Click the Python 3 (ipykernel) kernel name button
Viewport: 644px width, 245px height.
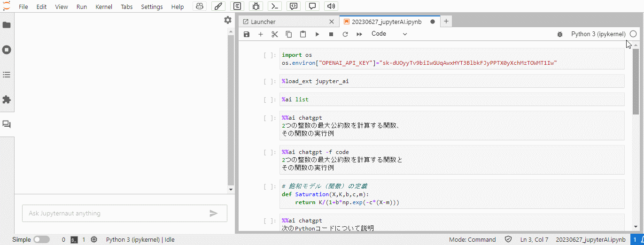tap(598, 34)
